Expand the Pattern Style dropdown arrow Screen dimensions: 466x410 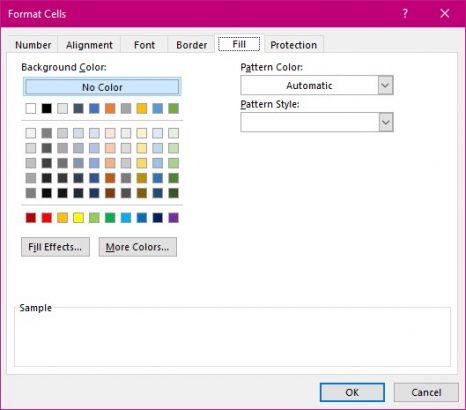[386, 122]
